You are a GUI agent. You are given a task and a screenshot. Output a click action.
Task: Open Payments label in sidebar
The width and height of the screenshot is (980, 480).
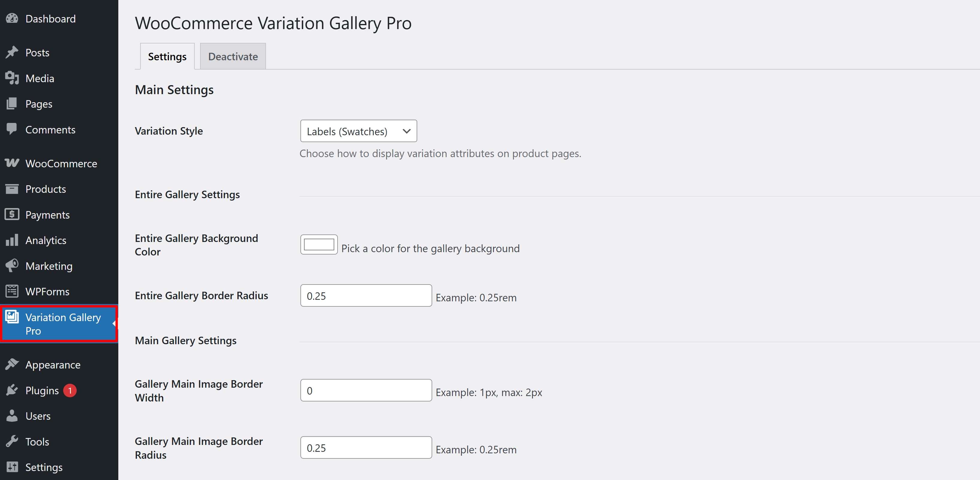(x=48, y=215)
